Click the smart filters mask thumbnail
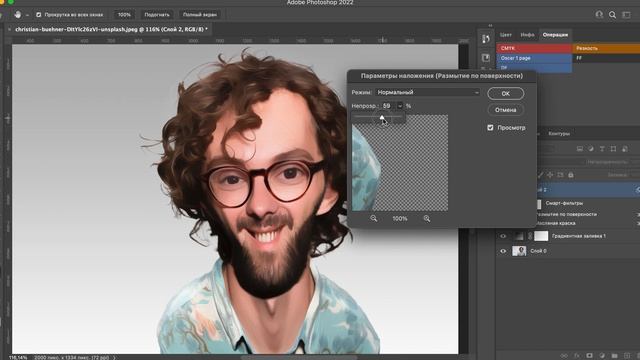Screen dimensions: 640x360 tap(539, 203)
